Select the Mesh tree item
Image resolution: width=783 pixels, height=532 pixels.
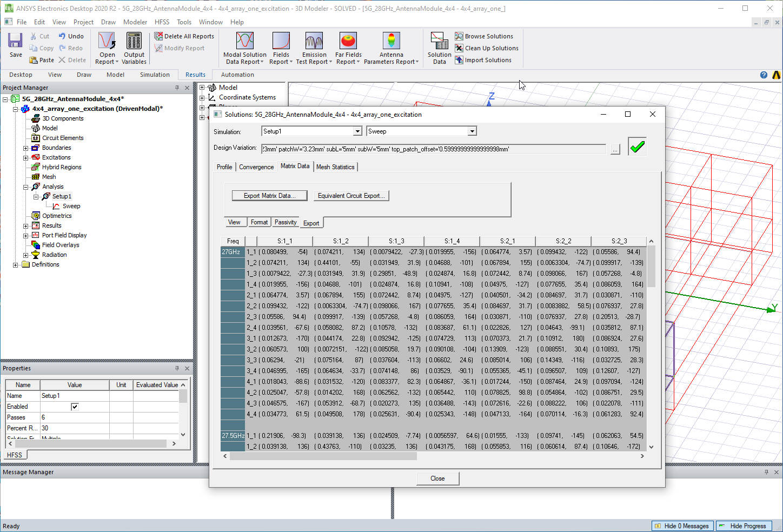[49, 177]
